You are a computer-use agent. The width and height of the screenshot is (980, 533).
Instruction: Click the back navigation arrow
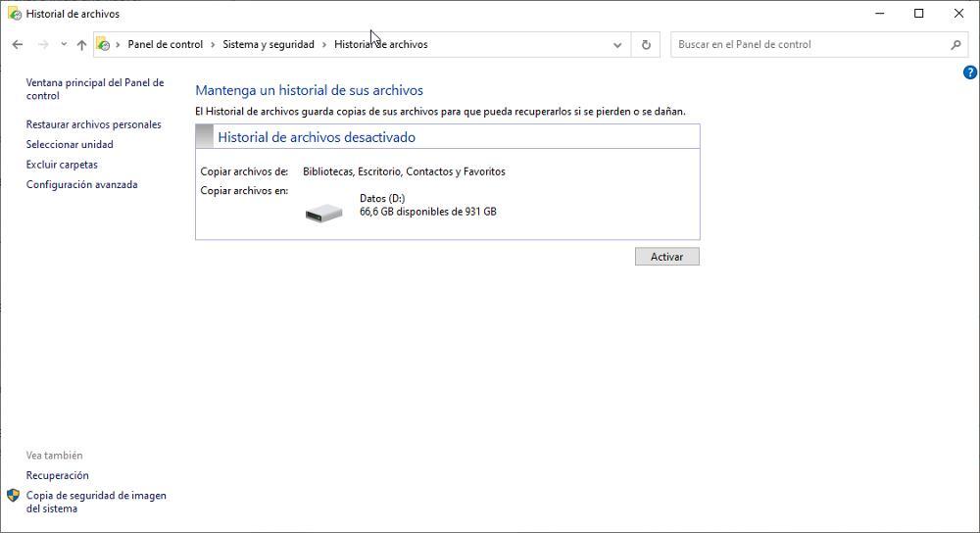click(x=18, y=44)
